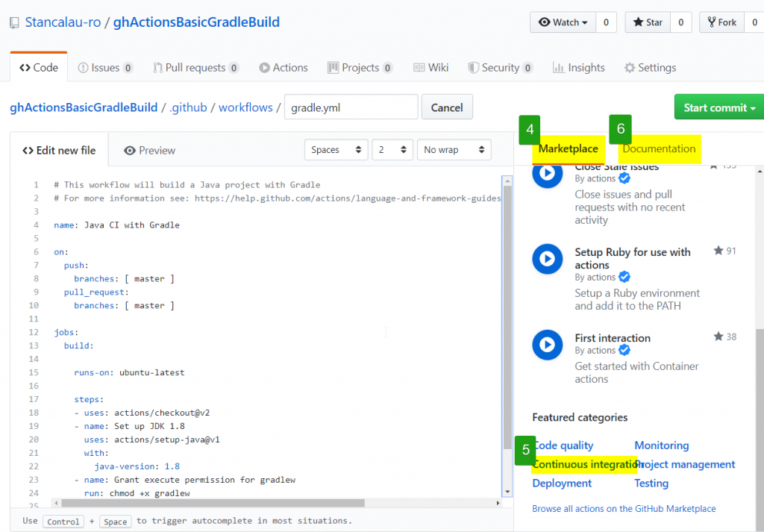Viewport: 764px width, 532px height.
Task: Click the First interaction action's play icon
Action: pyautogui.click(x=547, y=345)
